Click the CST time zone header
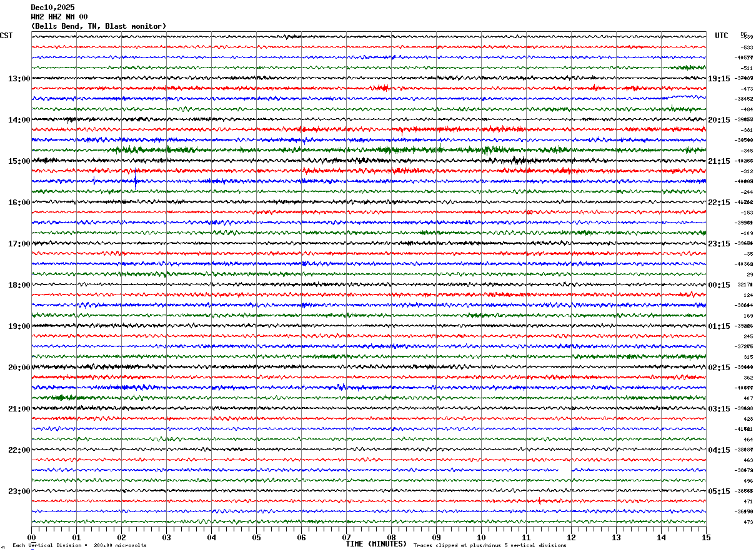 pos(6,36)
